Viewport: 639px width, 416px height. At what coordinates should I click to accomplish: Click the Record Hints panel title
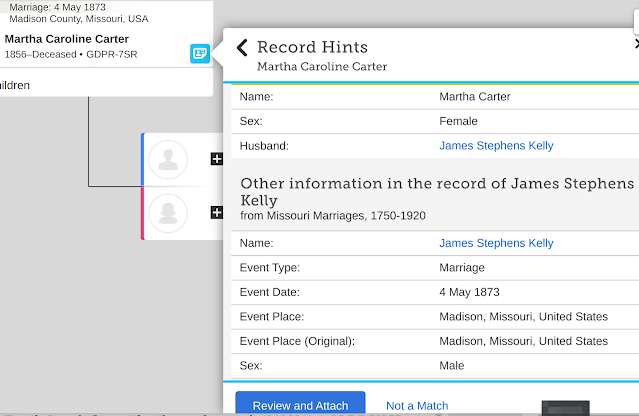[x=312, y=47]
